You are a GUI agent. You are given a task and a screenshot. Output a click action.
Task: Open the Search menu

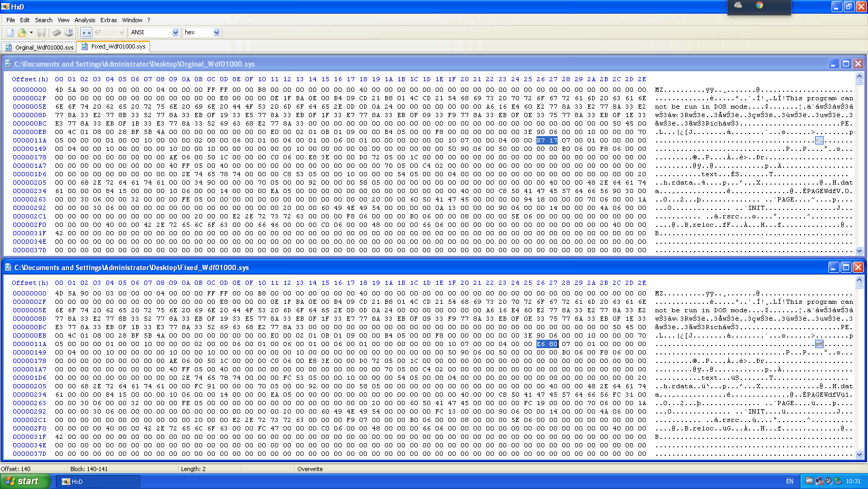44,20
